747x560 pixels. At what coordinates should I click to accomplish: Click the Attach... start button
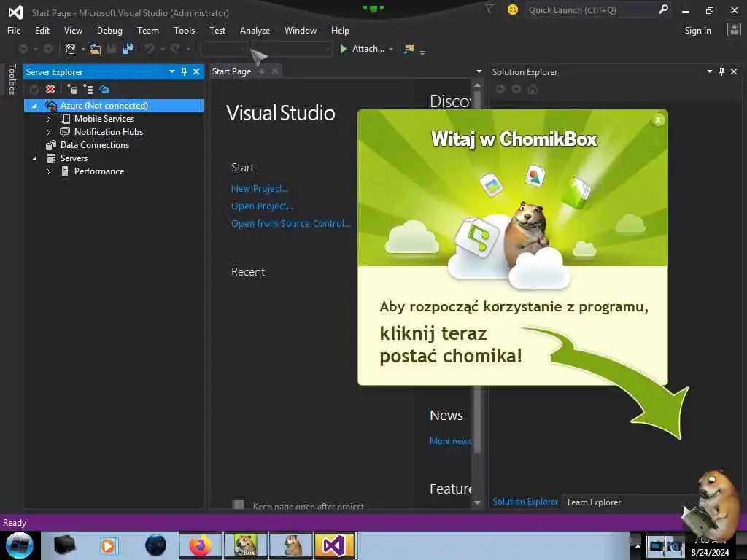pyautogui.click(x=362, y=49)
